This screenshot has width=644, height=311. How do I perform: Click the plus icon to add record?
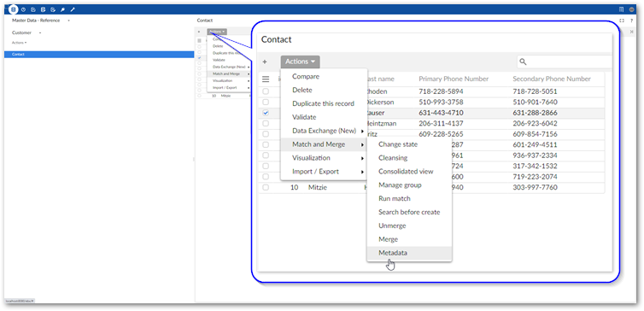265,62
